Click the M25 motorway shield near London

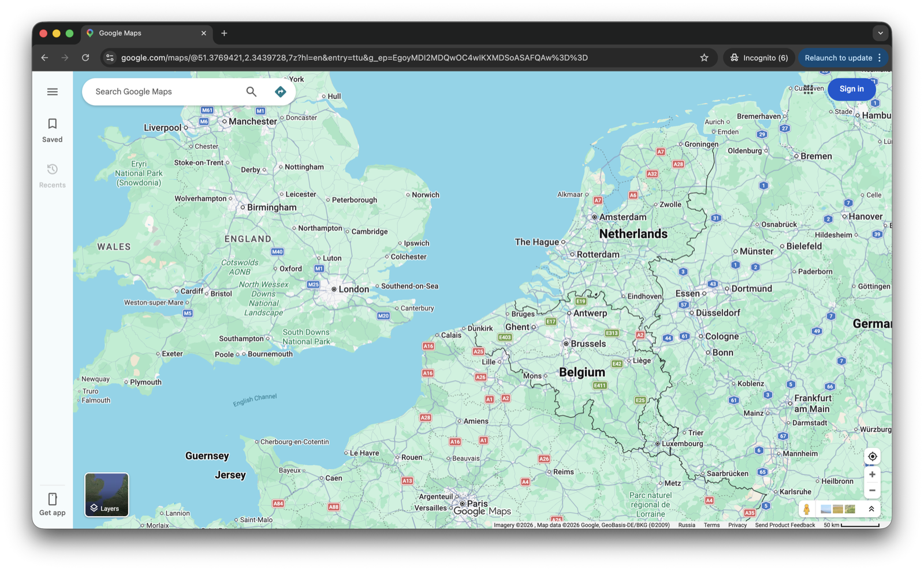click(x=314, y=284)
